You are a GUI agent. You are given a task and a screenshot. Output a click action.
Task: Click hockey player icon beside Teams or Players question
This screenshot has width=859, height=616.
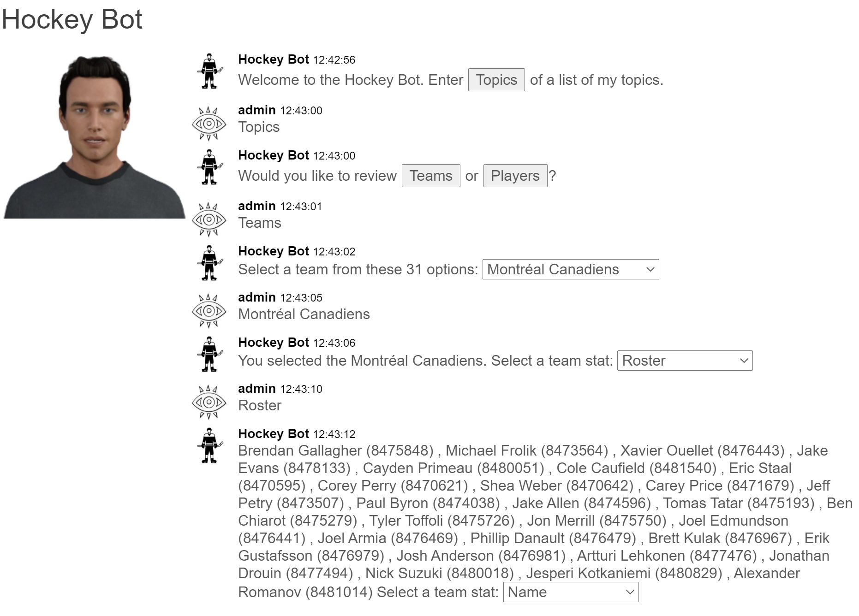[x=209, y=167]
